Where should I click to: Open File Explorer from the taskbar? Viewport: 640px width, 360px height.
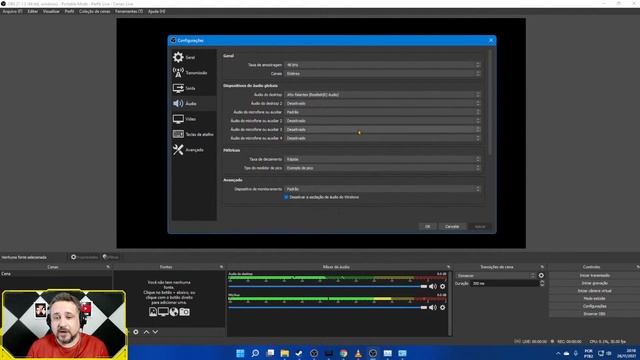[285, 353]
